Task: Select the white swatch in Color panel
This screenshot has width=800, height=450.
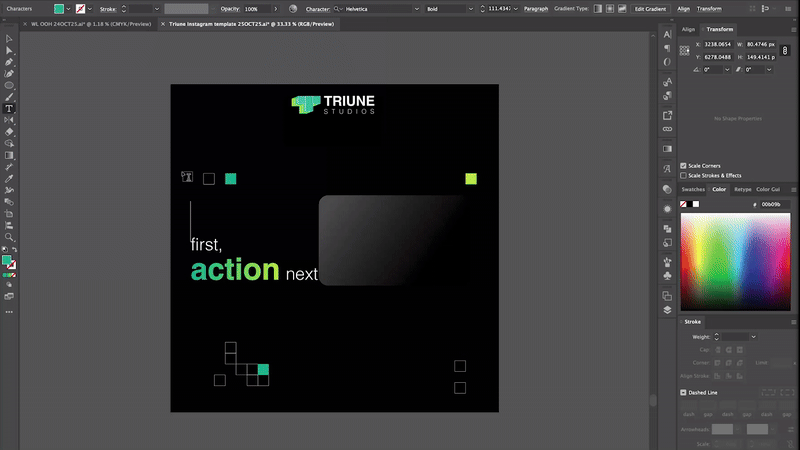Action: pos(696,204)
